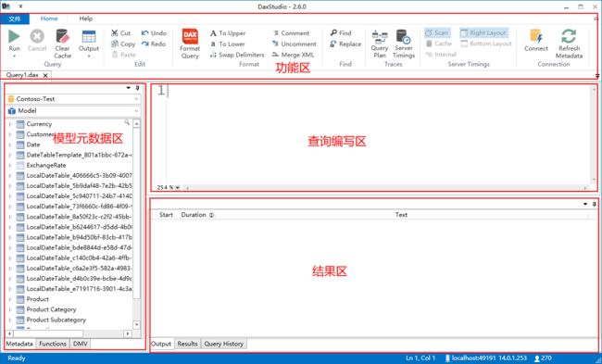Viewport: 602px width, 364px height.
Task: Run the query with the green play icon
Action: pyautogui.click(x=14, y=37)
